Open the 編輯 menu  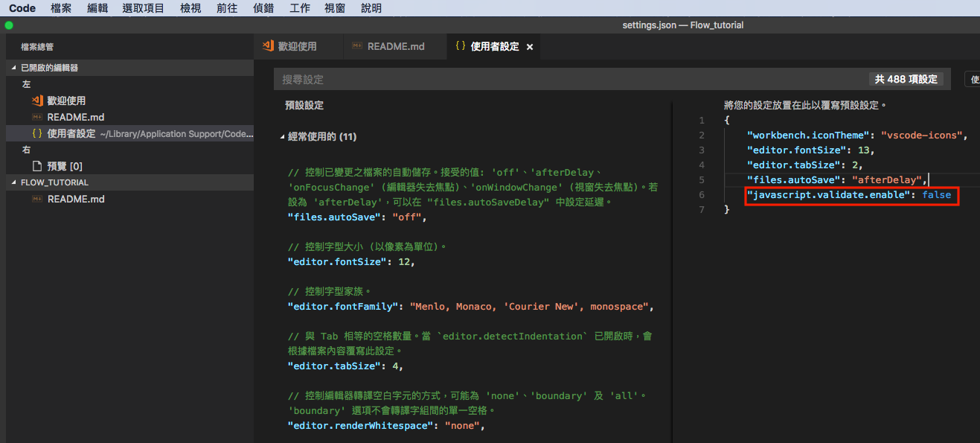pyautogui.click(x=97, y=8)
